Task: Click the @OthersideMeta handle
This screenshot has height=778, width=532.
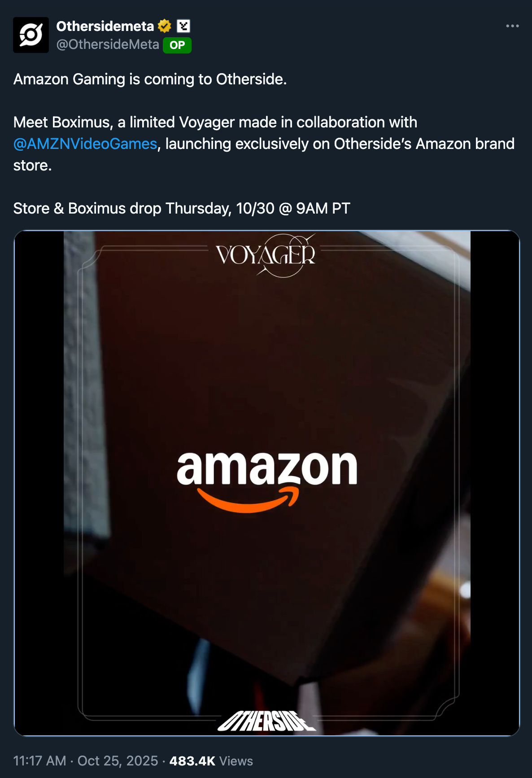Action: [108, 44]
